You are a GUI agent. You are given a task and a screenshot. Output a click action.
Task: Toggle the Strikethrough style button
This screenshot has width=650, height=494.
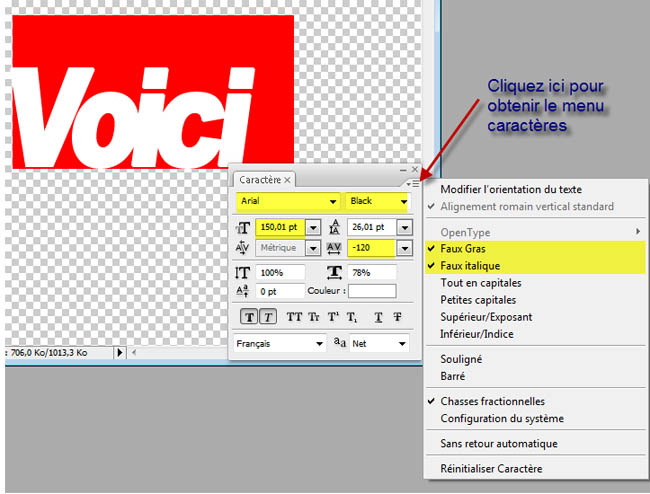(398, 317)
